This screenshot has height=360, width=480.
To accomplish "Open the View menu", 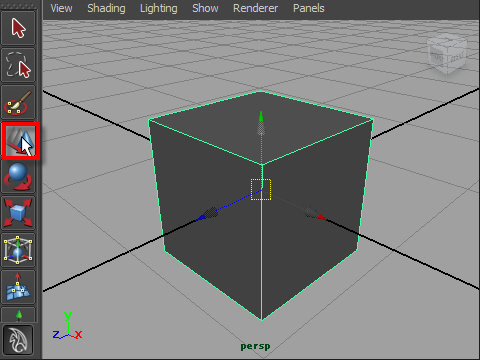I will click(x=61, y=8).
